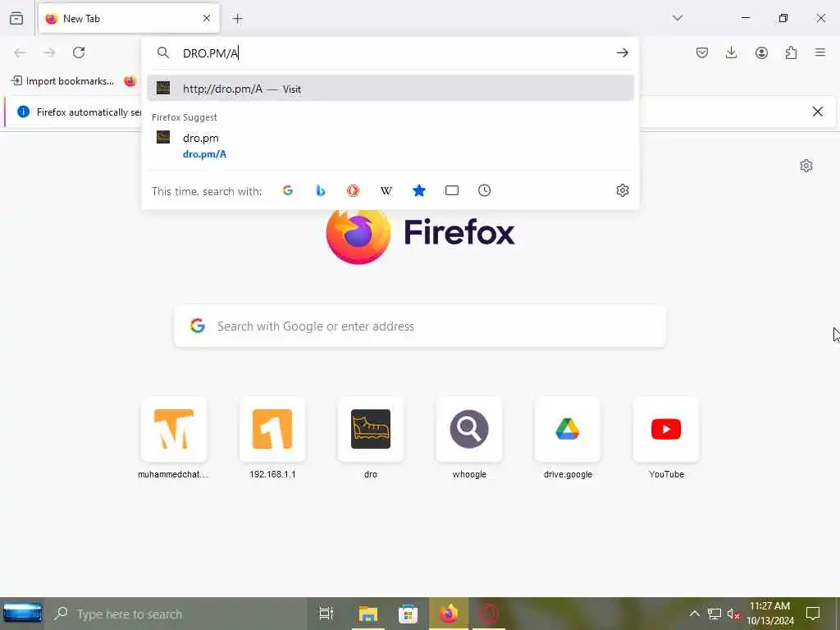Expand the list all tabs chevron
Screen dimensions: 840x630
click(x=678, y=18)
